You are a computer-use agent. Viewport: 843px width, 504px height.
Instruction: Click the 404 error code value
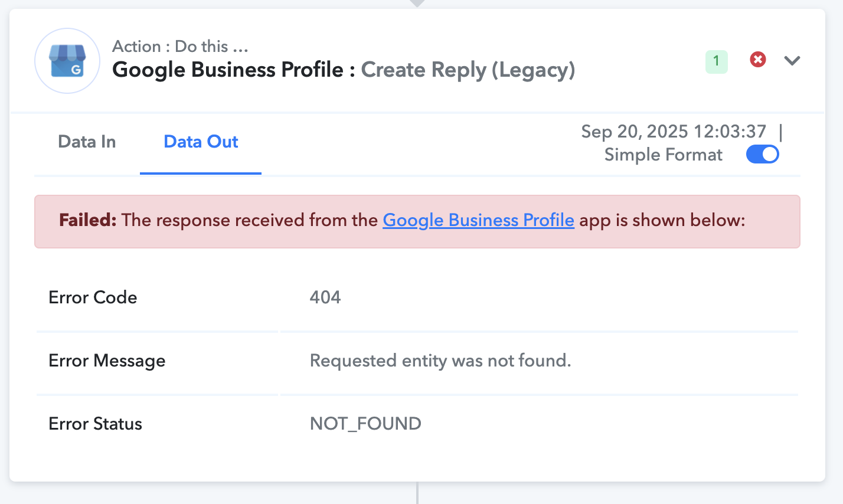[x=325, y=297]
